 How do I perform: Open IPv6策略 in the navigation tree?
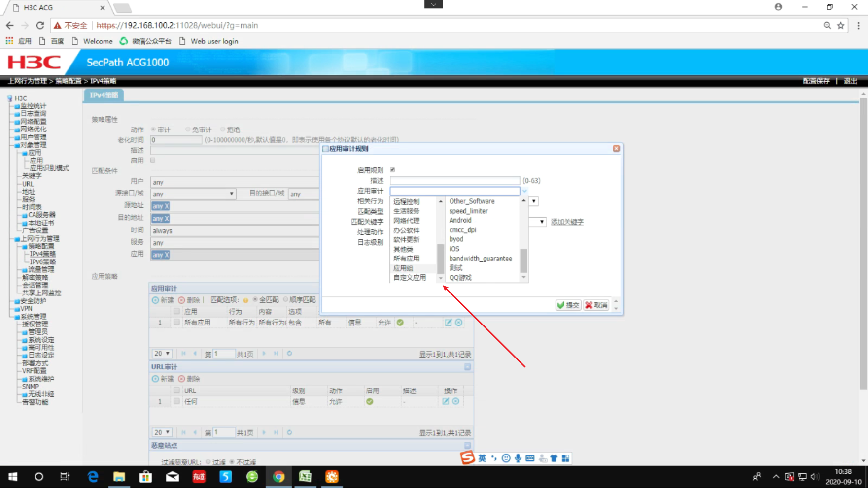(x=42, y=262)
